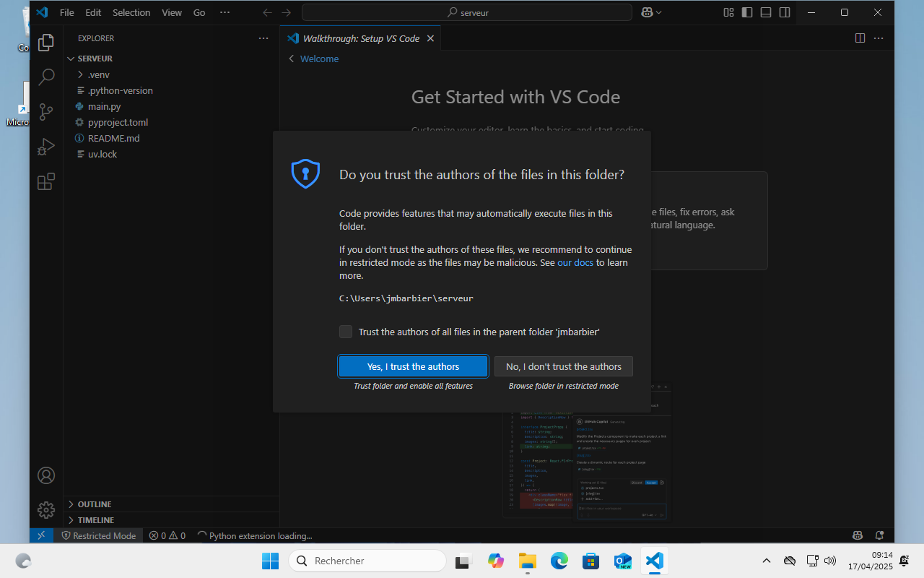
Task: Open the 'our docs' link
Action: (x=575, y=262)
